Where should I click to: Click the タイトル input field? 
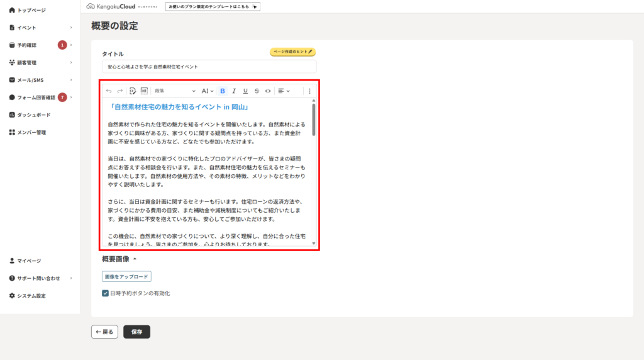point(209,66)
